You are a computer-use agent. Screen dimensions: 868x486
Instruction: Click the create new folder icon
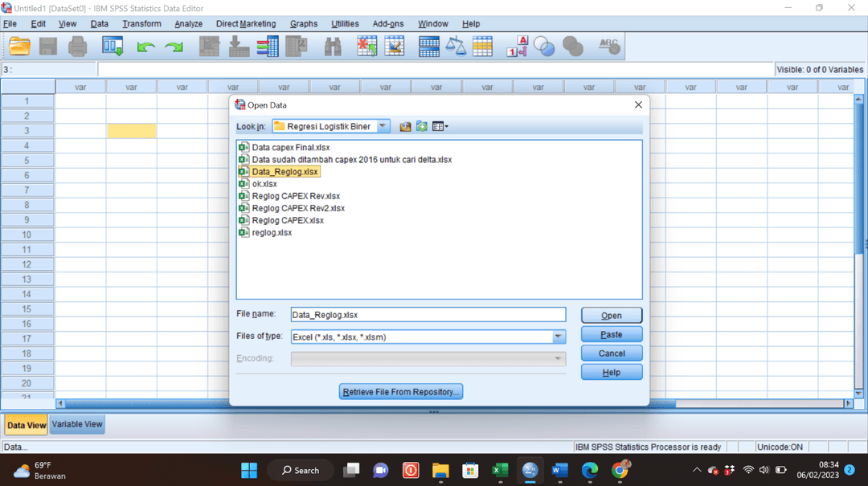point(422,127)
